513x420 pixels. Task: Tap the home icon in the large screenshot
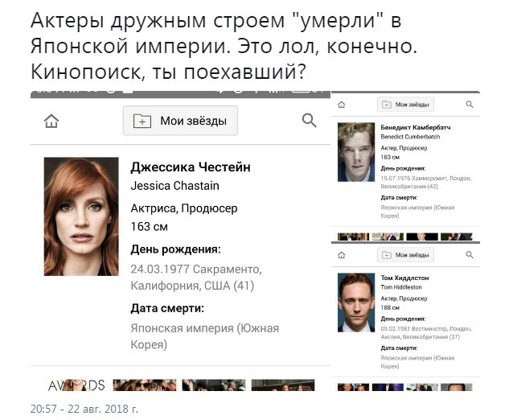pyautogui.click(x=51, y=121)
